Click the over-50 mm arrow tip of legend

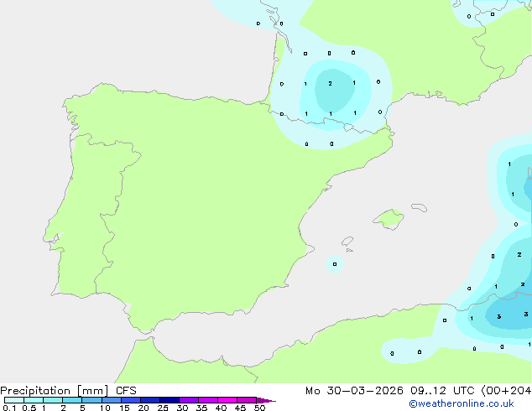click(x=266, y=400)
